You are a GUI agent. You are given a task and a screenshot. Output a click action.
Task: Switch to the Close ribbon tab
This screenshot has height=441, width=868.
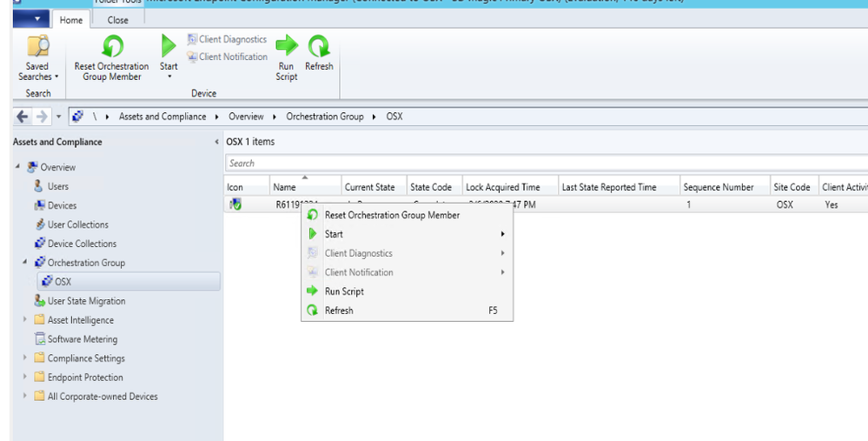coord(117,20)
